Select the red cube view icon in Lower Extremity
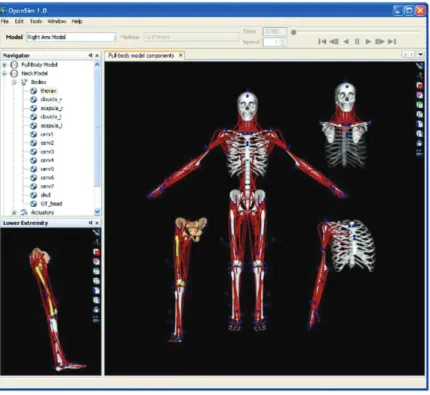This screenshot has height=395, width=430. tap(96, 252)
